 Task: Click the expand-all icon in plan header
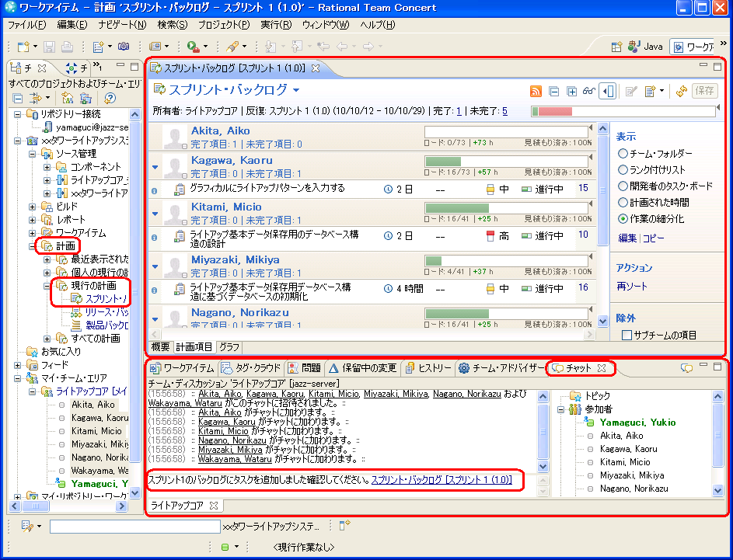(571, 91)
